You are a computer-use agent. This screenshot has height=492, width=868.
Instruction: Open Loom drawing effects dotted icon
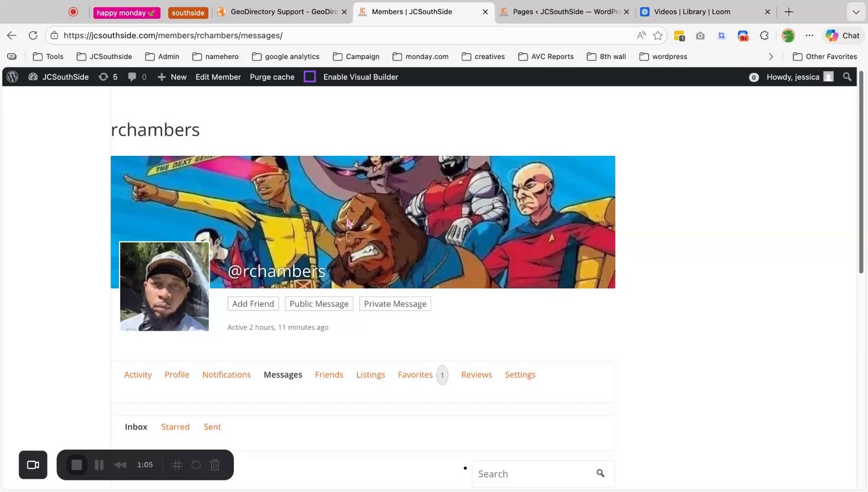click(177, 465)
